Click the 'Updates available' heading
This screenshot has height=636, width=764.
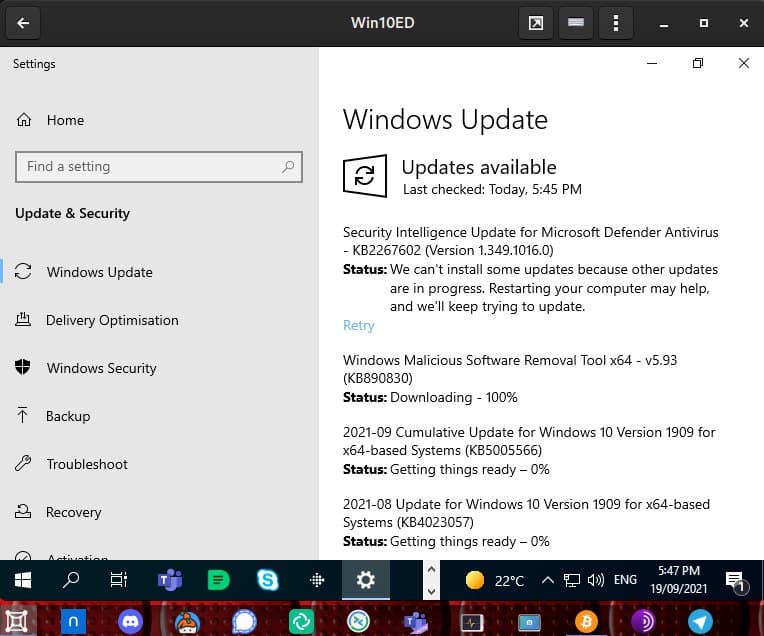[x=479, y=168]
